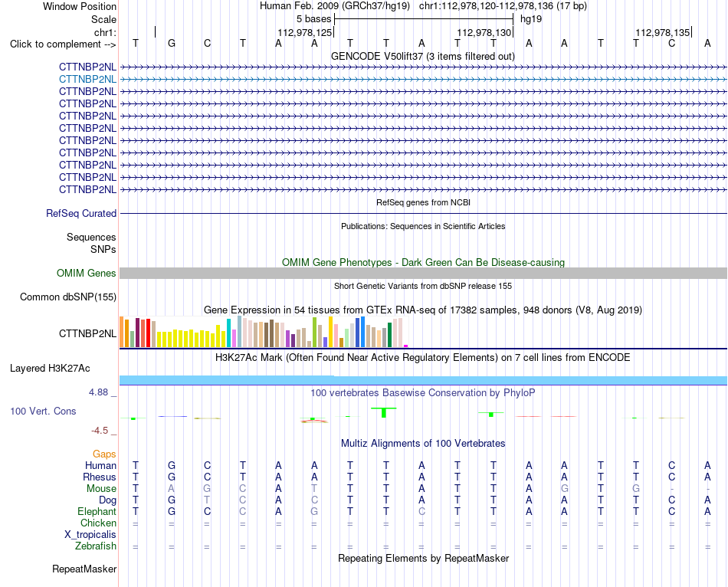Open the OMIM Genes track label
This screenshot has height=587, width=728.
86,273
